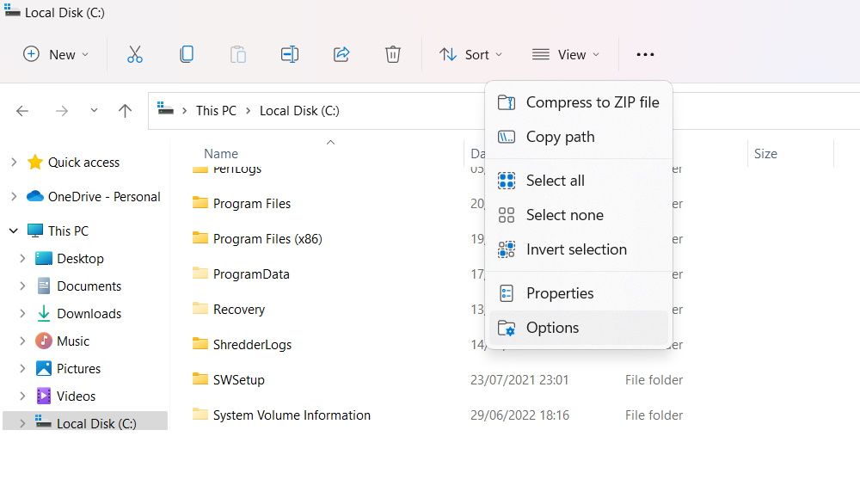Image resolution: width=860 pixels, height=504 pixels.
Task: Open the New dropdown button
Action: [x=55, y=54]
